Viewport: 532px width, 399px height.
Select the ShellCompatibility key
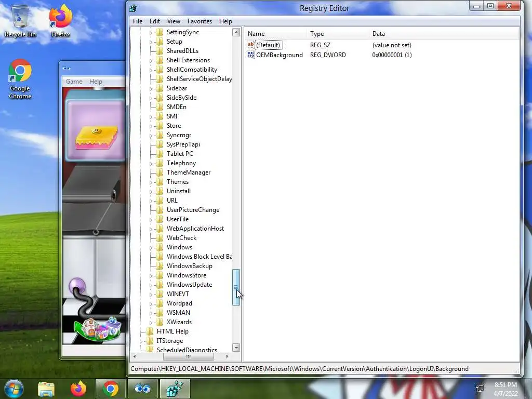[x=192, y=70]
